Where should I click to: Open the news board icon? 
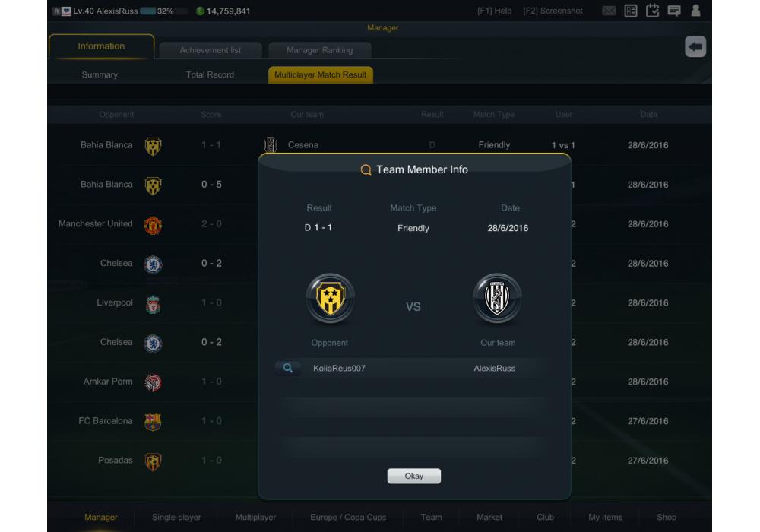(631, 11)
